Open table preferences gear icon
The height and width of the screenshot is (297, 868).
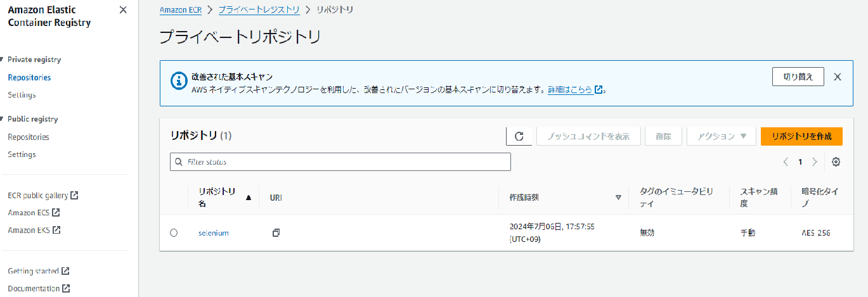point(836,162)
